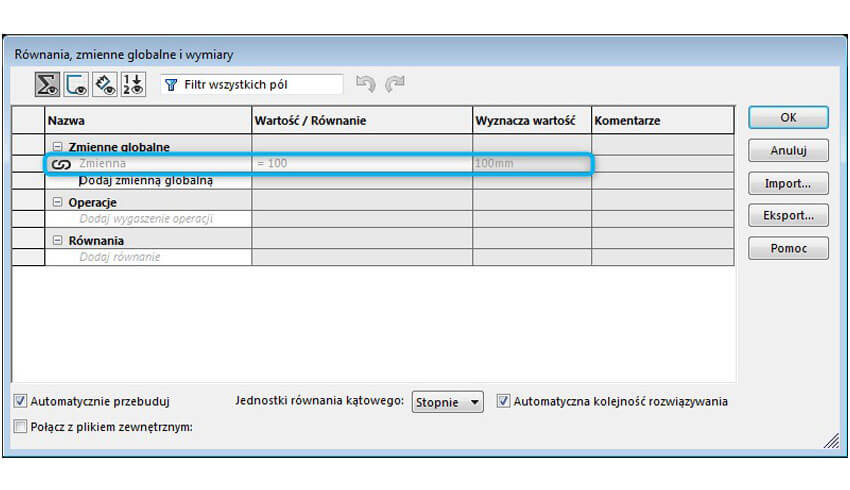850x490 pixels.
Task: Click the 100mm evaluated value cell
Action: tap(532, 164)
